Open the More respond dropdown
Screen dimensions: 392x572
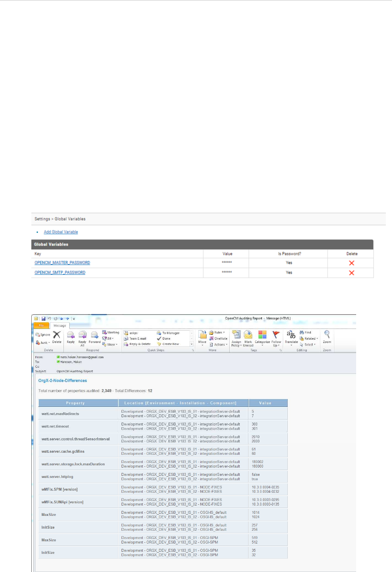(110, 344)
